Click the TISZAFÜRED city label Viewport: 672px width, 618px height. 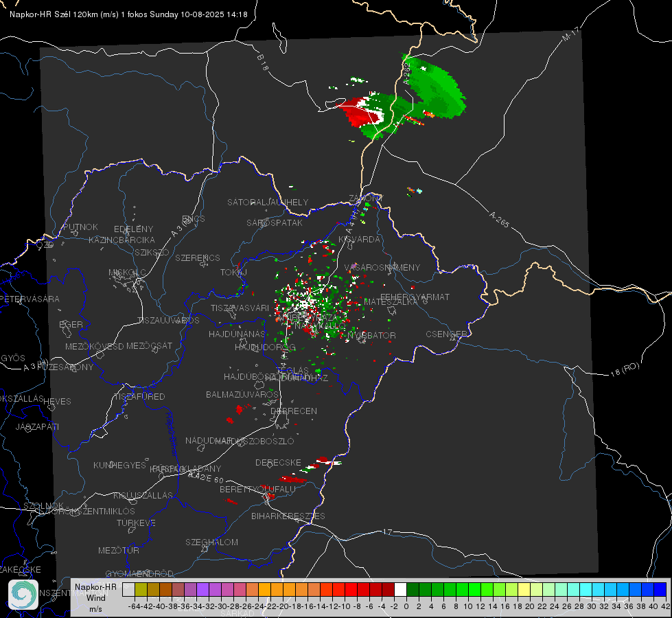(140, 396)
